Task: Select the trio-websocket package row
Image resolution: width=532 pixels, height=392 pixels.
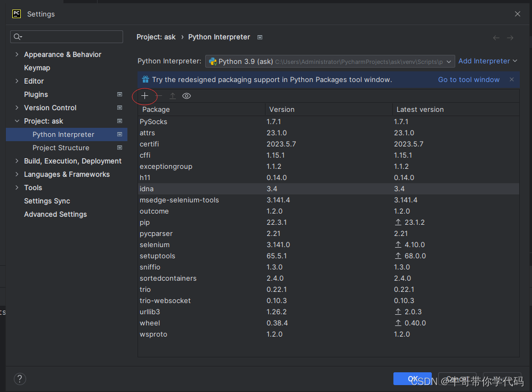Action: [x=328, y=300]
